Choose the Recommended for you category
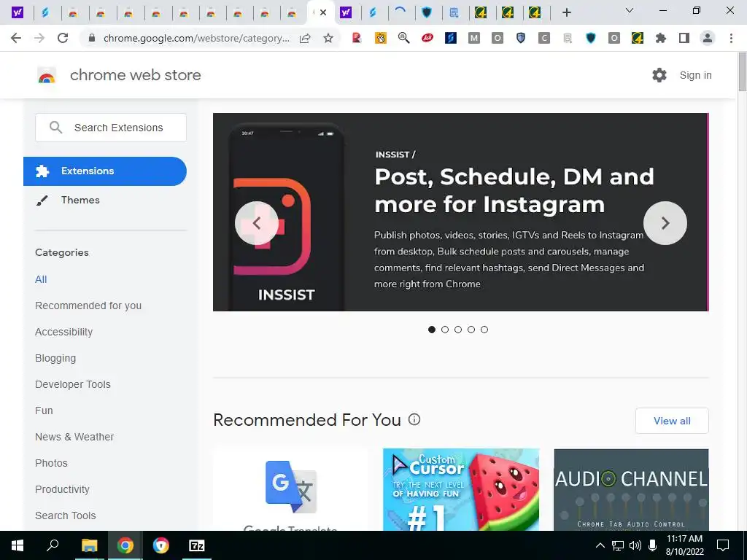Screen dimensions: 747x560 88,306
